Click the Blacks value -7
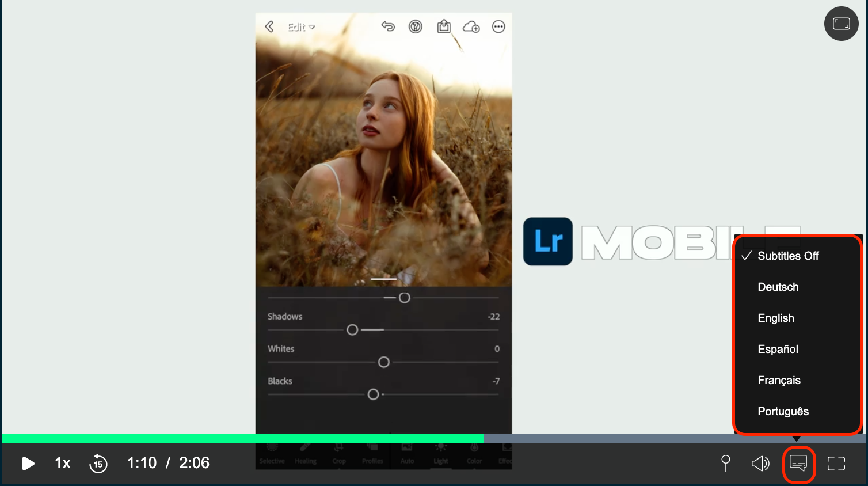 [496, 381]
